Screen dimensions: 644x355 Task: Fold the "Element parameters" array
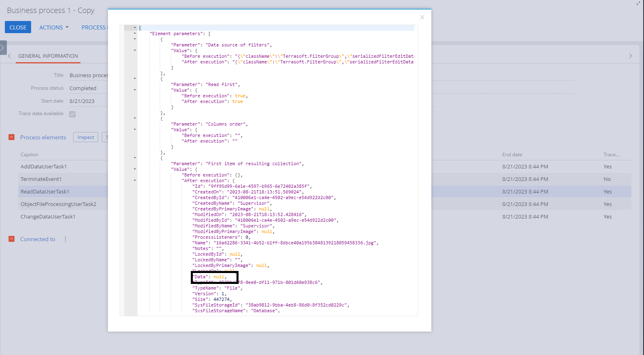click(x=135, y=34)
